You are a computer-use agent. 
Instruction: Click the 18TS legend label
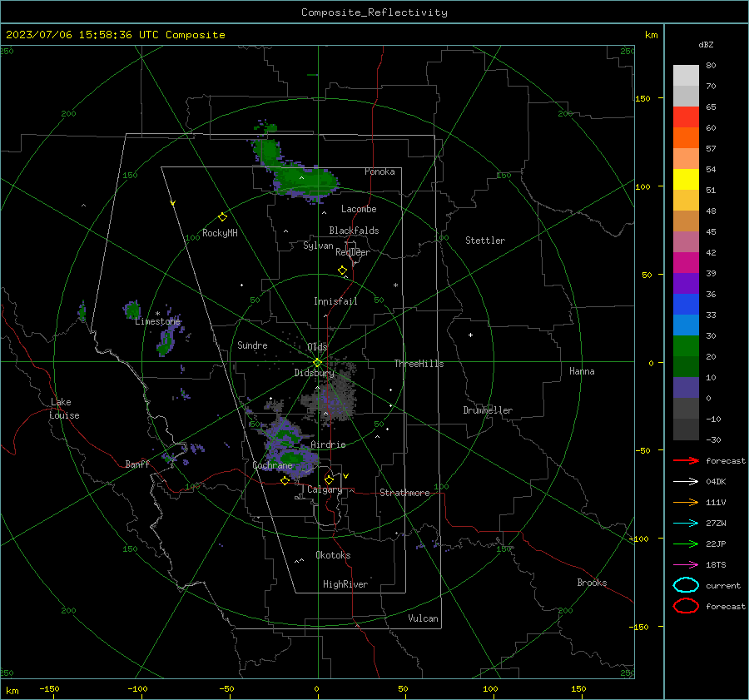(716, 565)
